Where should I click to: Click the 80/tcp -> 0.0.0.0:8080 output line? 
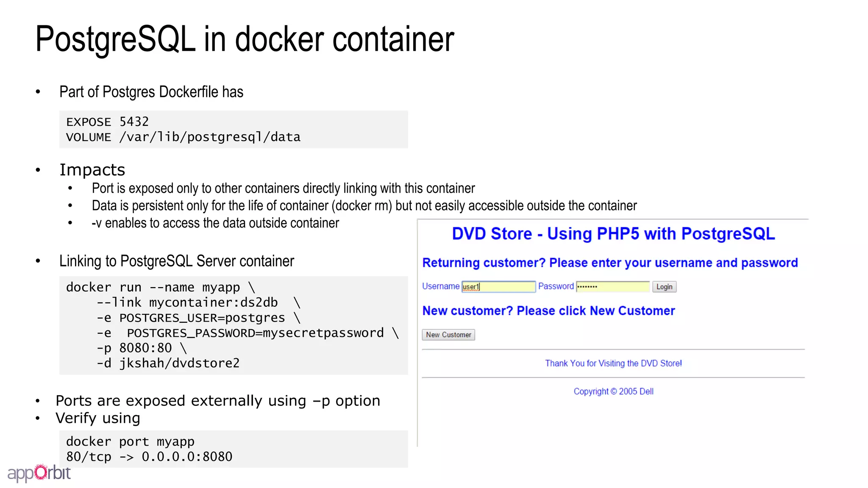[149, 457]
